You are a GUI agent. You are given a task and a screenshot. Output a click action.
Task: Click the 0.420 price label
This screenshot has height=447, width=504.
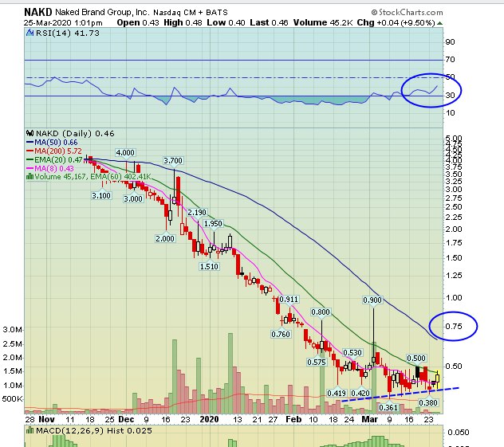360,393
